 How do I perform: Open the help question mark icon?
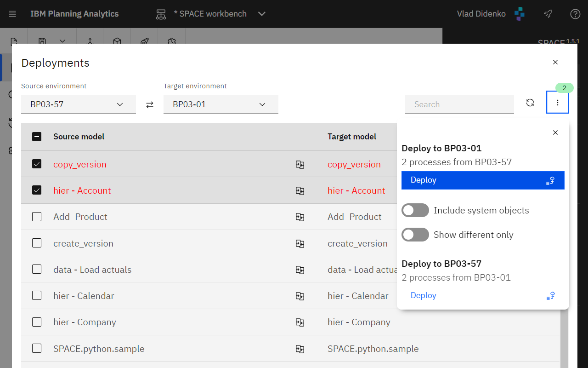[x=575, y=14]
